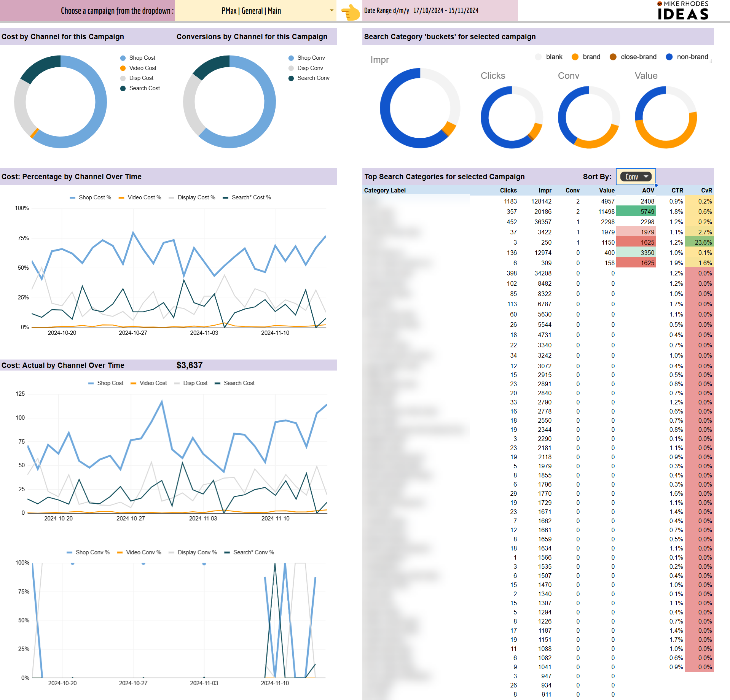
Task: Click the brand legend dot
Action: point(575,57)
